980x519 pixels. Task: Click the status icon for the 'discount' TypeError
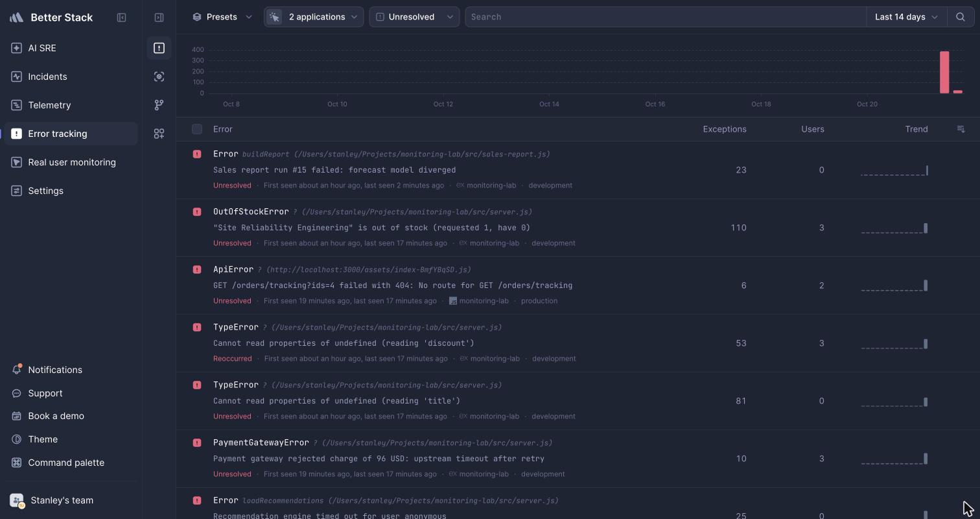click(197, 328)
